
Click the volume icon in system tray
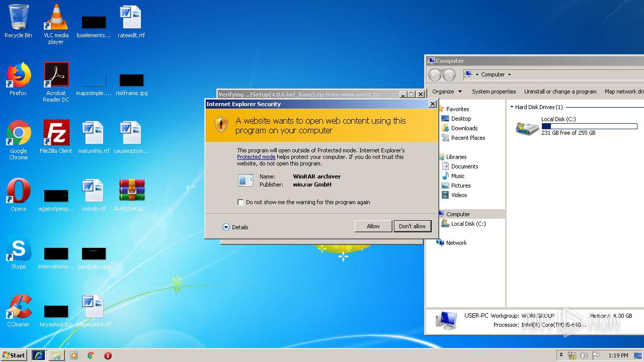coord(584,355)
